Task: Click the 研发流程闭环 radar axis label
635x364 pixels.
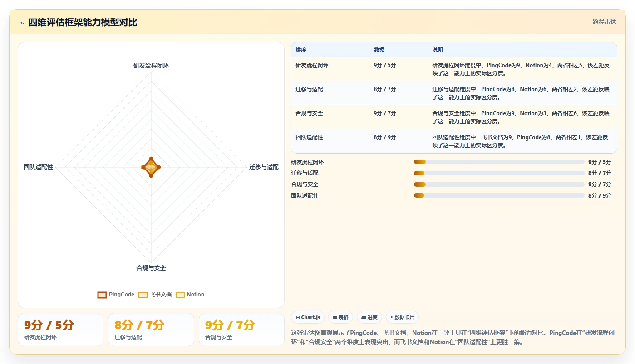Action: 151,65
